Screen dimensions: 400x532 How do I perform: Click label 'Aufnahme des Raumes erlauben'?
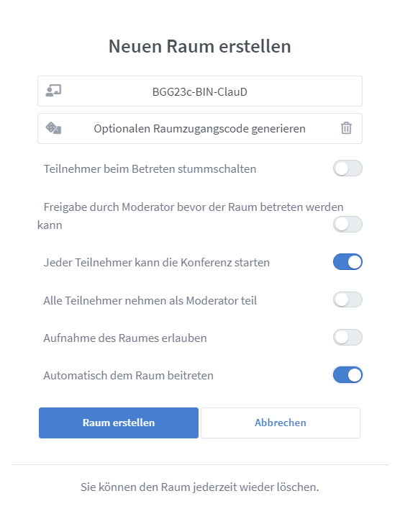click(125, 338)
